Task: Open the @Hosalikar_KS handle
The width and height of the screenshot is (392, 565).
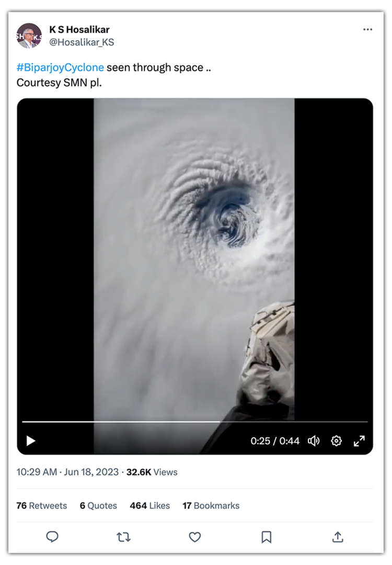Action: 82,42
